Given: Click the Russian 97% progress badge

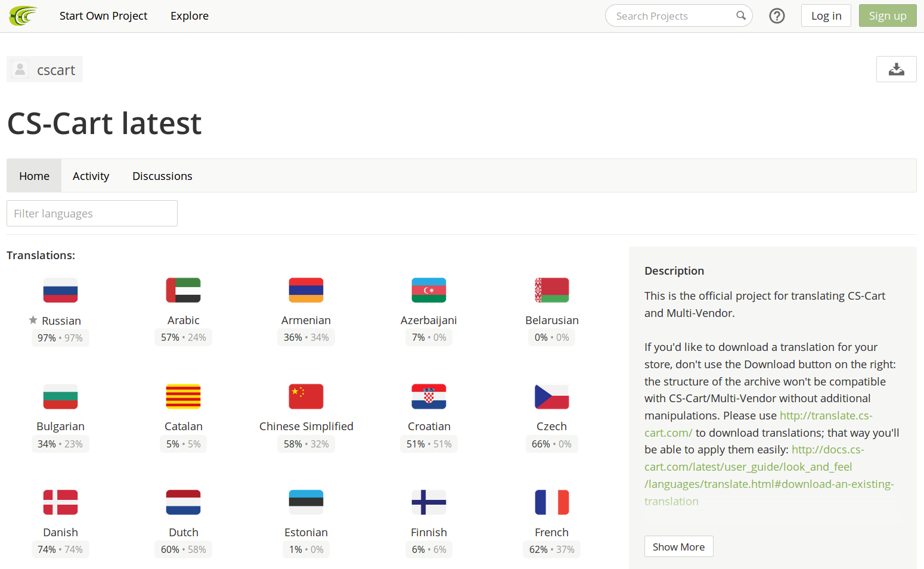Looking at the screenshot, I should click(60, 338).
